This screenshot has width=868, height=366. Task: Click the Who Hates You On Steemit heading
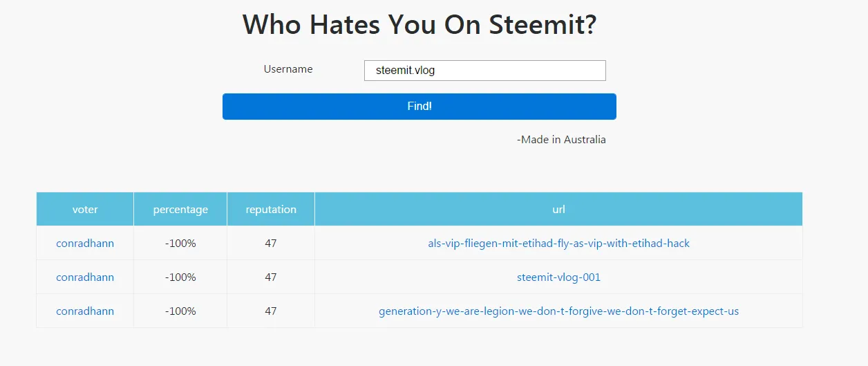coord(419,25)
